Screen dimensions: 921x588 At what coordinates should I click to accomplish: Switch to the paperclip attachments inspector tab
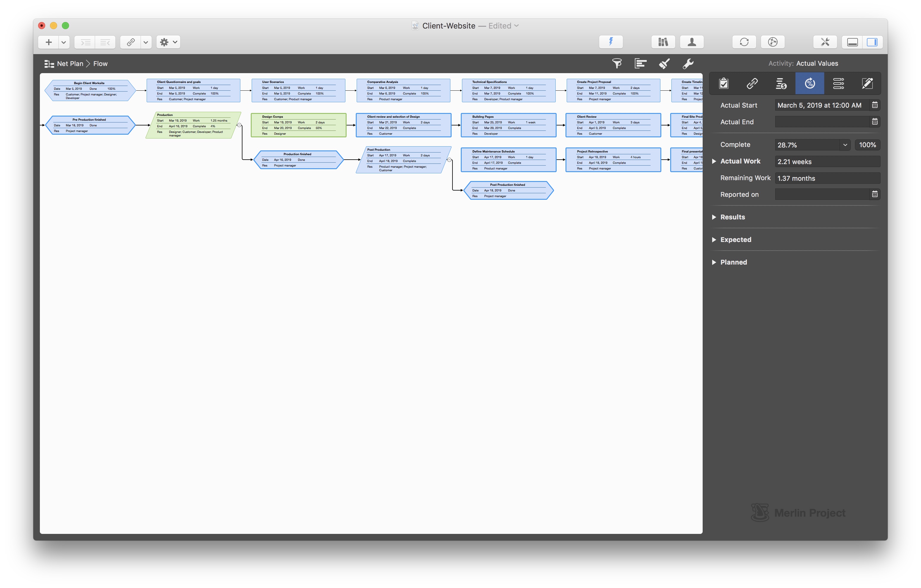tap(752, 83)
